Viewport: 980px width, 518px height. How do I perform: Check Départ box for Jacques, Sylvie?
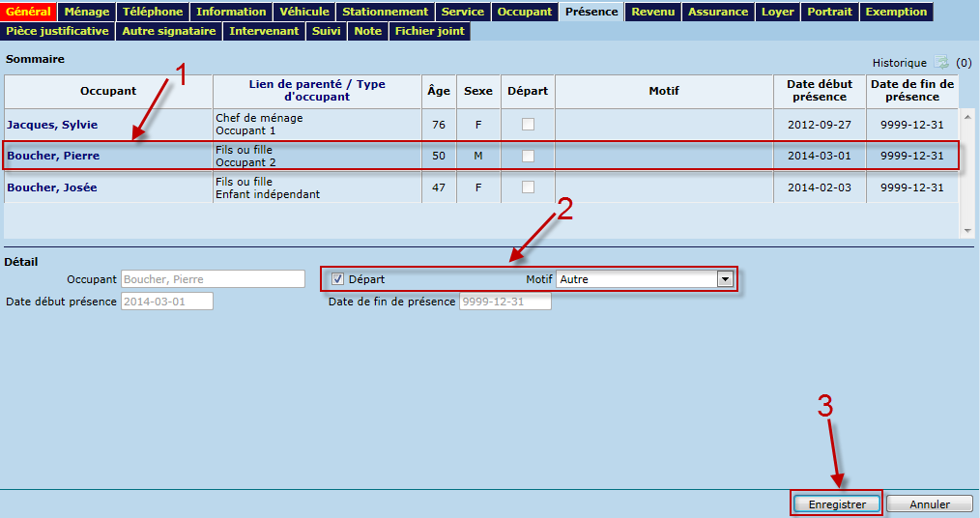click(x=528, y=125)
